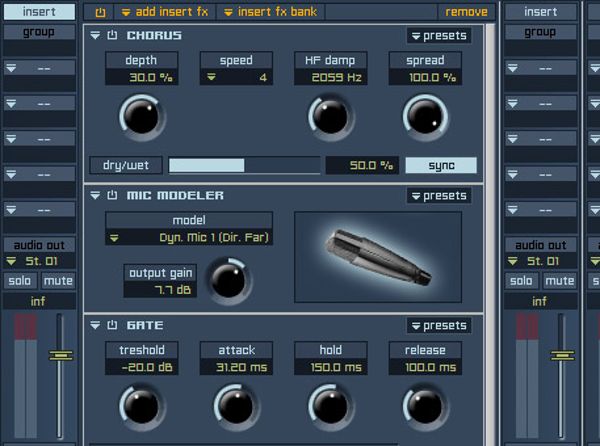
Task: Click the Chorus HF damp knob
Action: [327, 117]
